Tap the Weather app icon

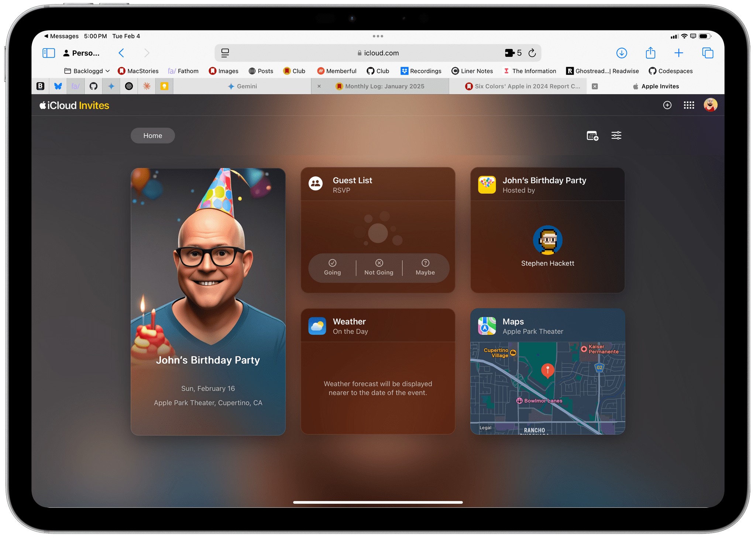tap(317, 326)
